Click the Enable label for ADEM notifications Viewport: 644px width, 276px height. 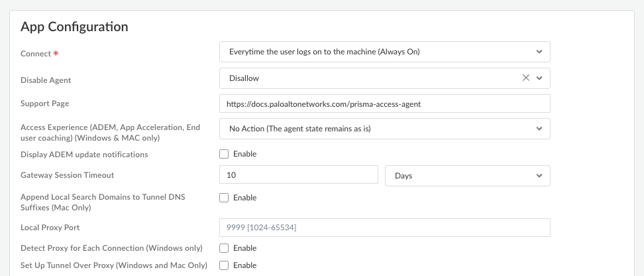tap(244, 154)
